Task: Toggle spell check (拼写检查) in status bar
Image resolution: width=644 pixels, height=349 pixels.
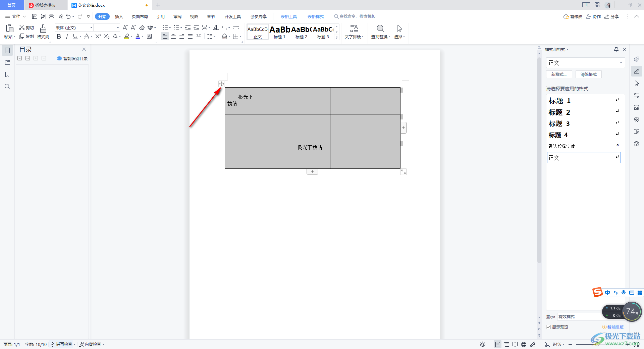Action: click(61, 344)
